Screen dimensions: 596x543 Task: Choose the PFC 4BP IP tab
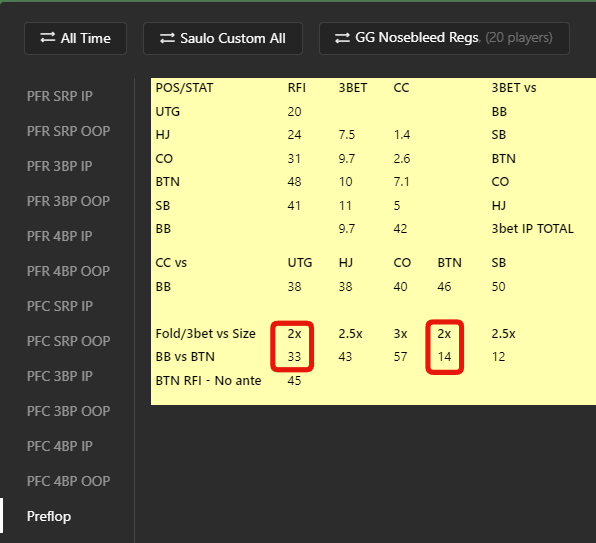click(60, 446)
